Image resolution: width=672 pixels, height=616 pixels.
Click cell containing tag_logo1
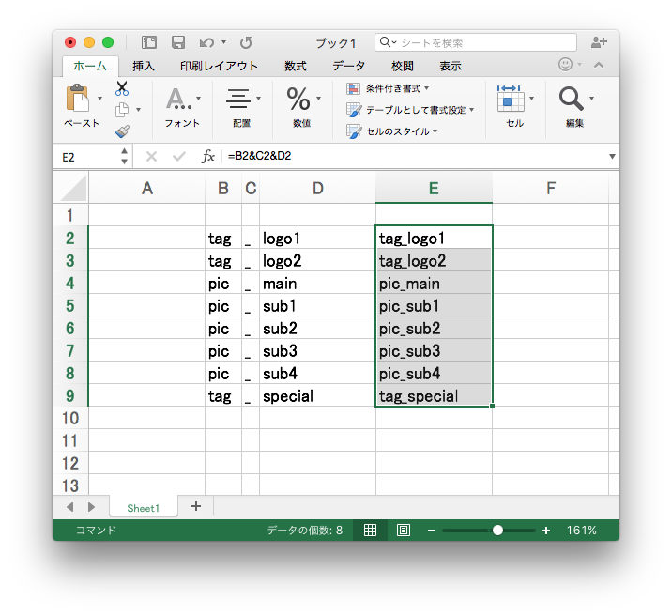pos(434,237)
